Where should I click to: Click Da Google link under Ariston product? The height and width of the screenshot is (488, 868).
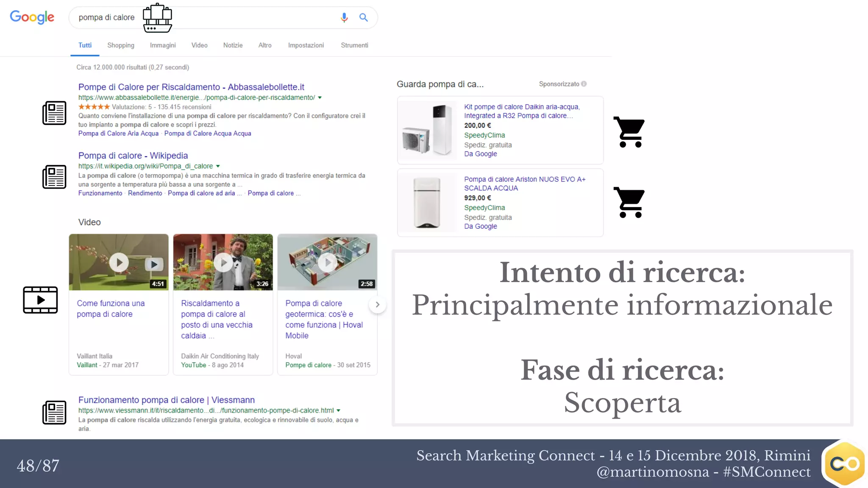[x=481, y=226]
